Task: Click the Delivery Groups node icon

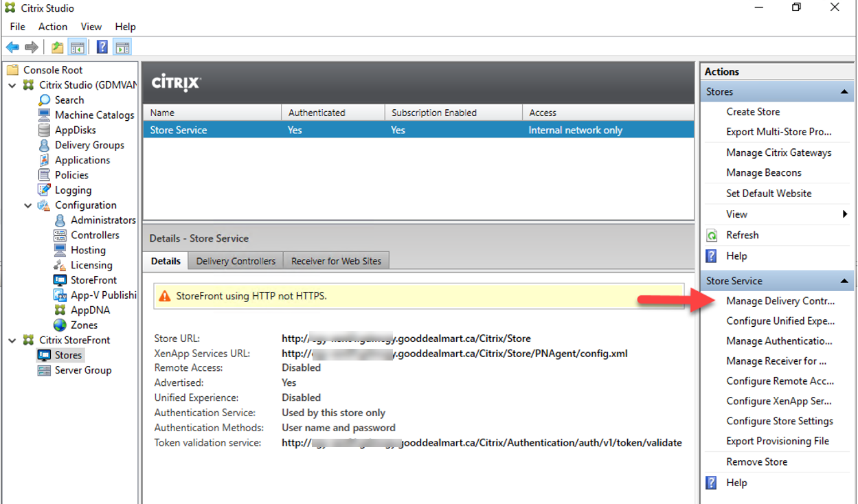Action: point(45,145)
